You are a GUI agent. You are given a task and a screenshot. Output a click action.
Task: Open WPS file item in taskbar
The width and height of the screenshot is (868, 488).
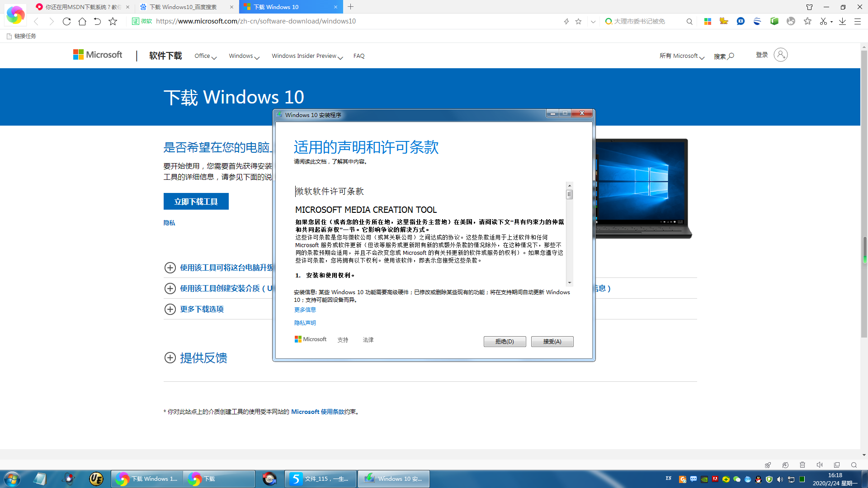tap(321, 479)
